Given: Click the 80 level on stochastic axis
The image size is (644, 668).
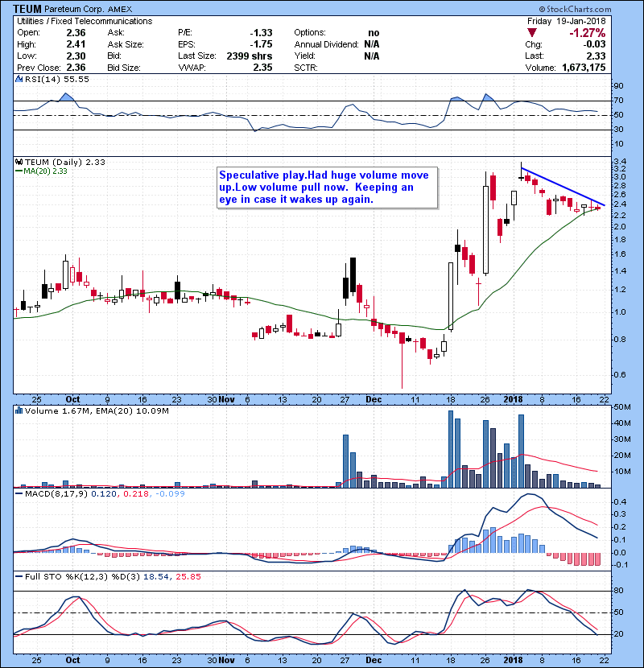Looking at the screenshot, I should [x=618, y=591].
